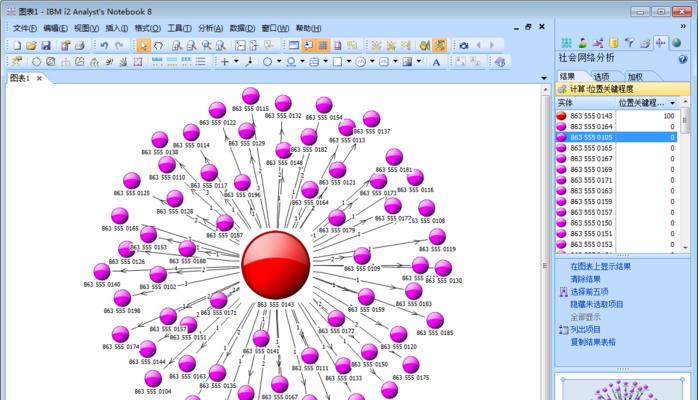
Task: Click the 隐藏未选取项目 link
Action: [597, 304]
